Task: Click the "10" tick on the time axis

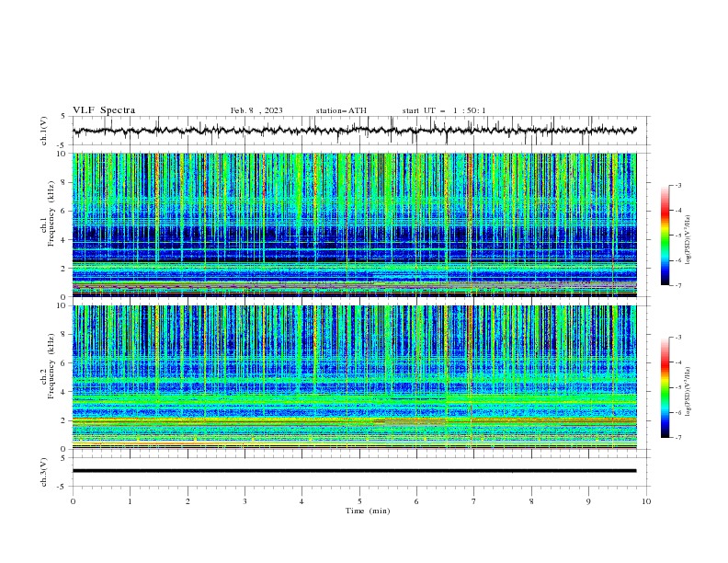Action: pyautogui.click(x=646, y=501)
